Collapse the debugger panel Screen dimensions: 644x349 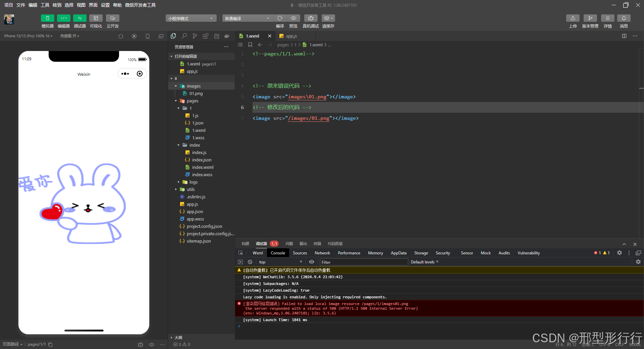pyautogui.click(x=624, y=244)
